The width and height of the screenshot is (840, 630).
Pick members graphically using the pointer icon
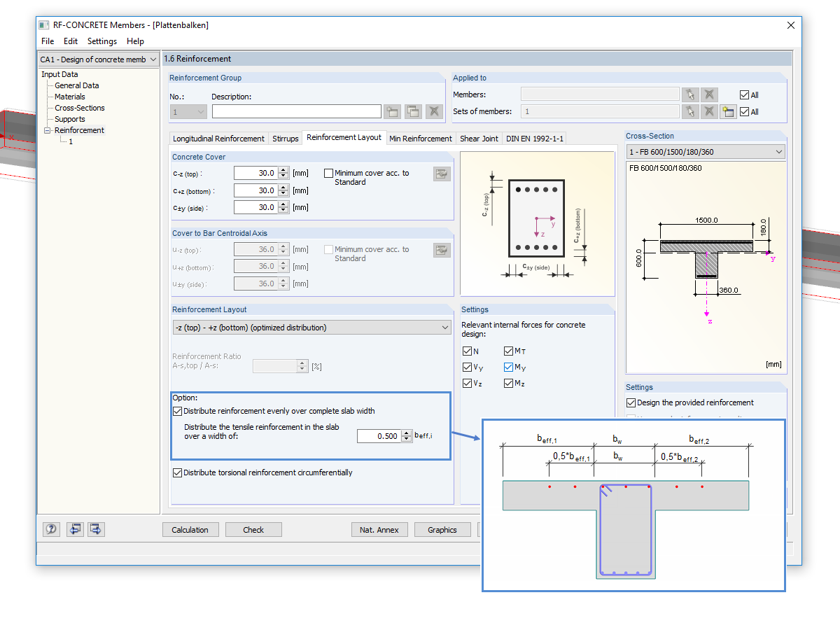click(690, 94)
